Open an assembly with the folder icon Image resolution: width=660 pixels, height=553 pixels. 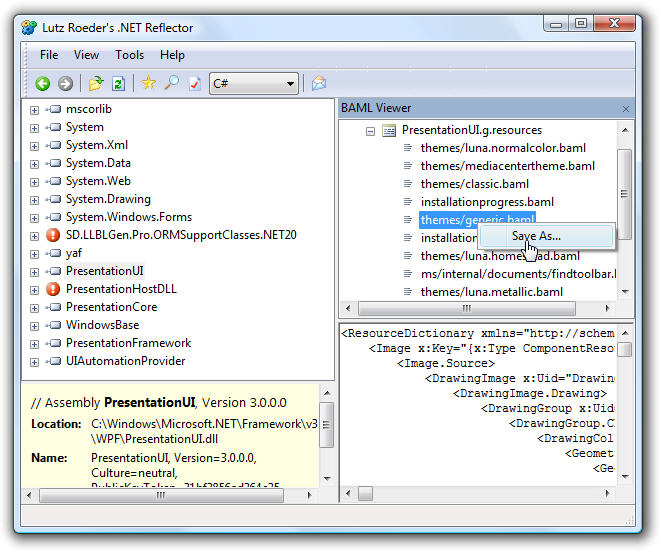coord(96,84)
